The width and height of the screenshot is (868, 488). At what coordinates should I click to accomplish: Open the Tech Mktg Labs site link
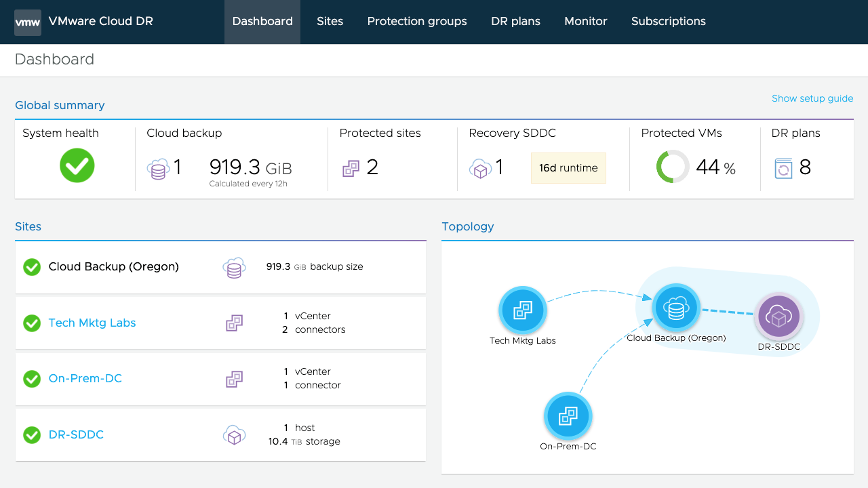click(x=92, y=323)
